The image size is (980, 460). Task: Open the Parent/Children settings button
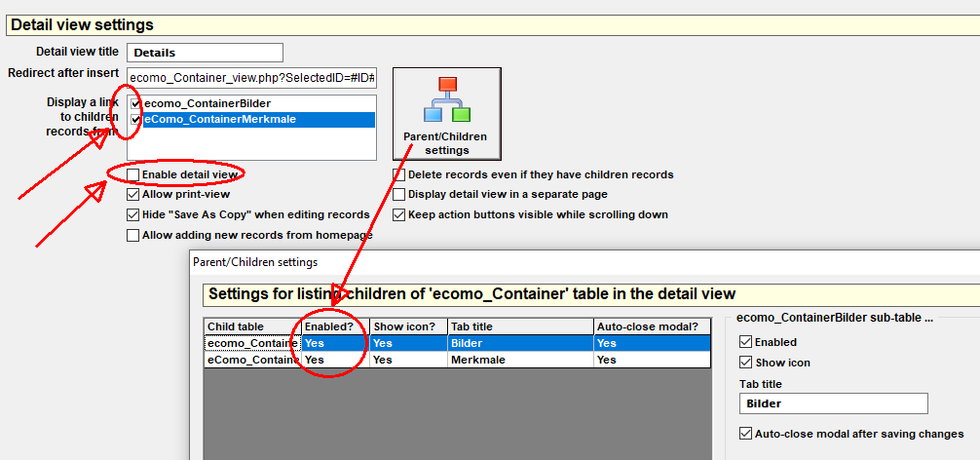coord(446,114)
